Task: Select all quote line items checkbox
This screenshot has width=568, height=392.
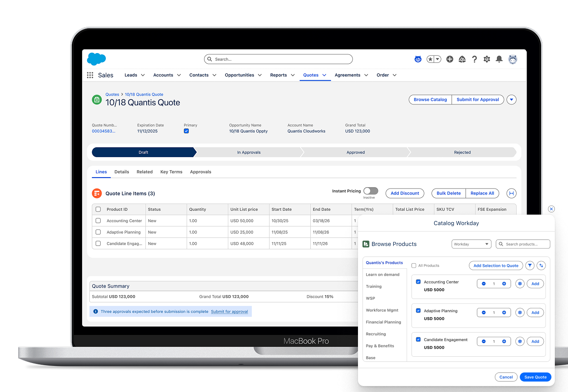Action: 98,209
